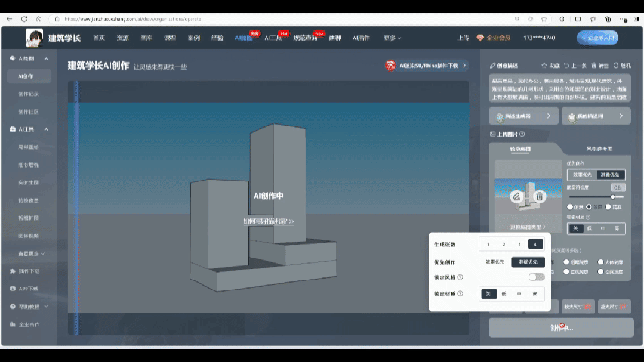
Task: Click the 创意描述 prompt text area
Action: pyautogui.click(x=559, y=89)
